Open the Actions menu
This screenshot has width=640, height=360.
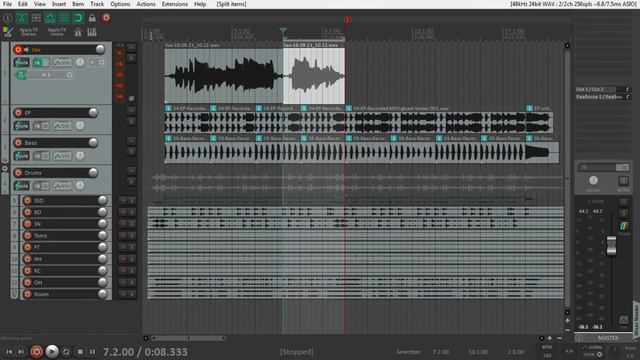click(146, 4)
